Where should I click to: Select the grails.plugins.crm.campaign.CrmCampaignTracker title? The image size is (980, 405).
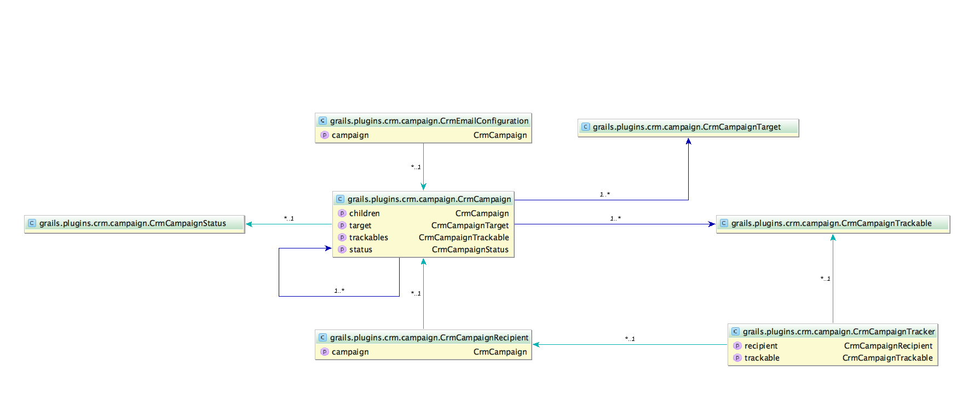coord(839,332)
